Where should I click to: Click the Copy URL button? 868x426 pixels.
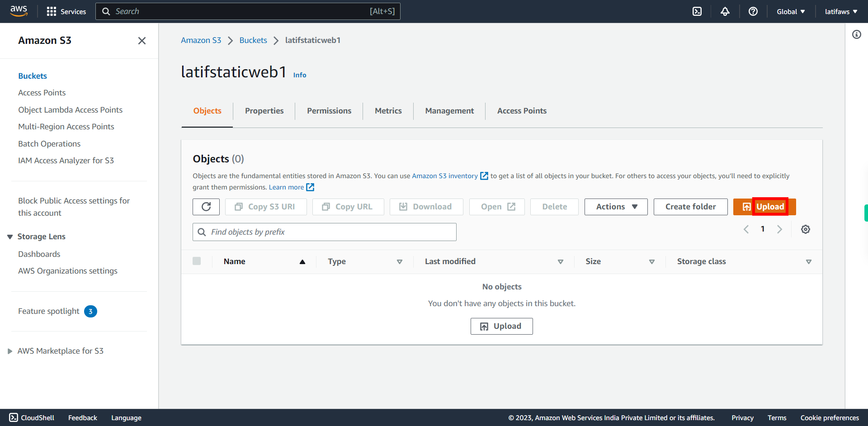[348, 207]
